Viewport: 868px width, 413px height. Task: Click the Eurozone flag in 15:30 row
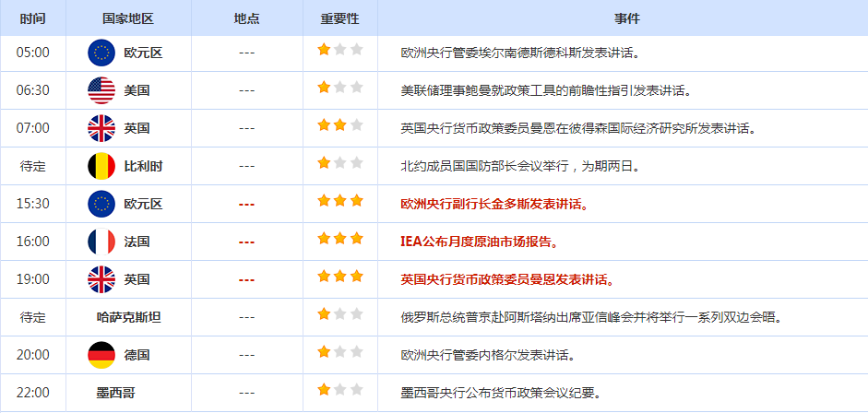[101, 204]
